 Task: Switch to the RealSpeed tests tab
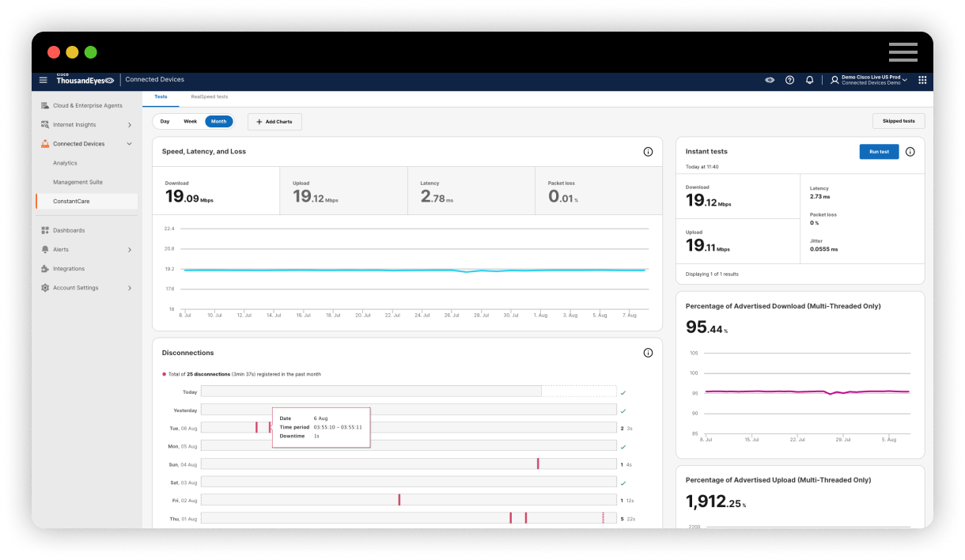pyautogui.click(x=209, y=96)
